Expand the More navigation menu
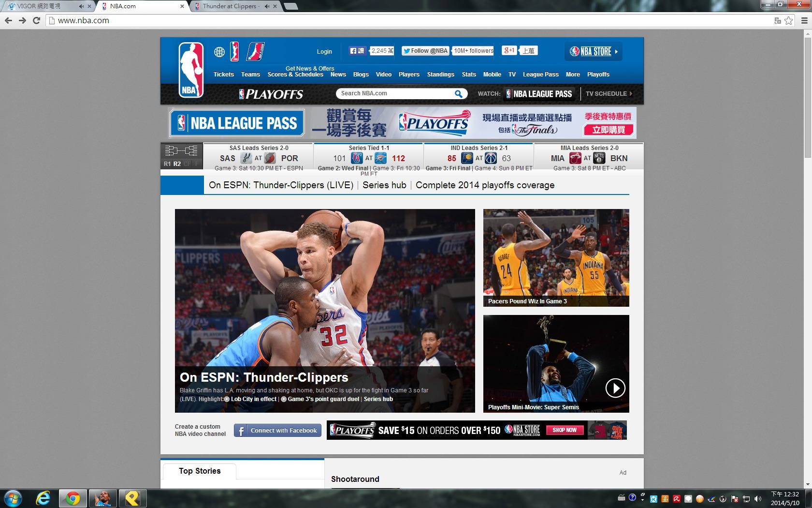The width and height of the screenshot is (812, 508). click(573, 75)
